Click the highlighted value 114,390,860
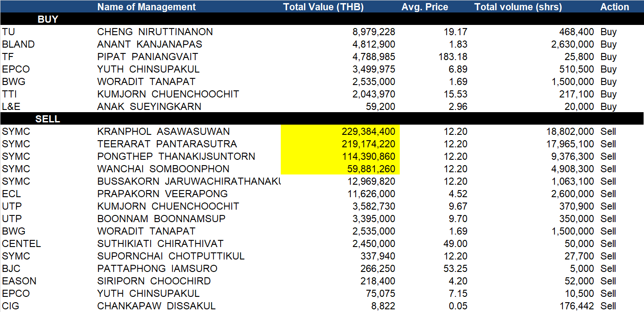The height and width of the screenshot is (312, 644). (369, 156)
